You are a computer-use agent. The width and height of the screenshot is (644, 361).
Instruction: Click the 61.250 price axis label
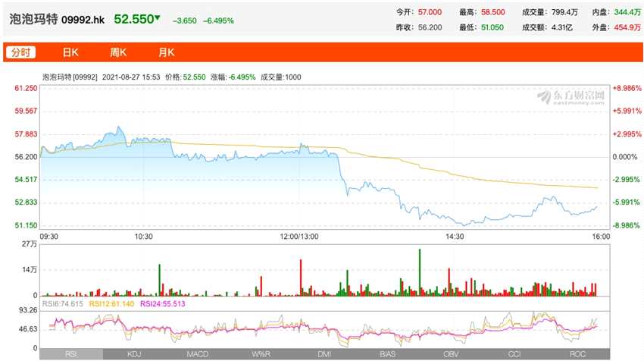tap(26, 88)
